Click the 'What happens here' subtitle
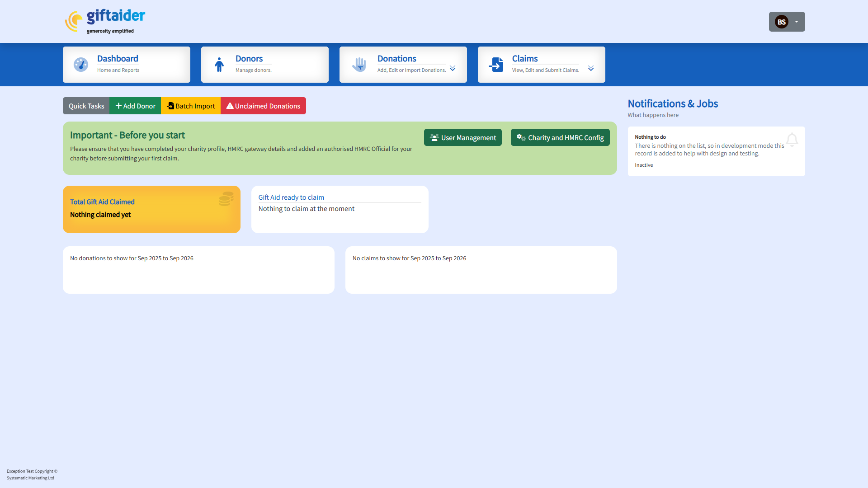Screen dimensions: 868x488 [x=653, y=115]
